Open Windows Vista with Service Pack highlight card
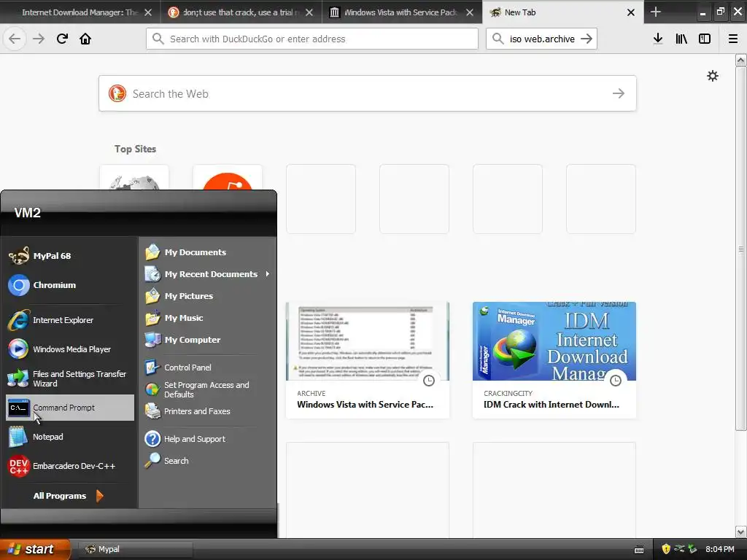 368,360
